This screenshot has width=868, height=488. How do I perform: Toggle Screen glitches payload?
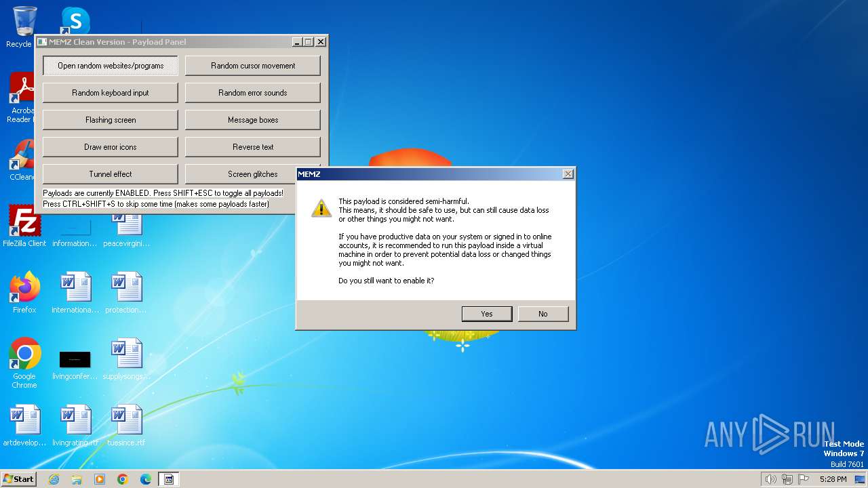(241, 174)
